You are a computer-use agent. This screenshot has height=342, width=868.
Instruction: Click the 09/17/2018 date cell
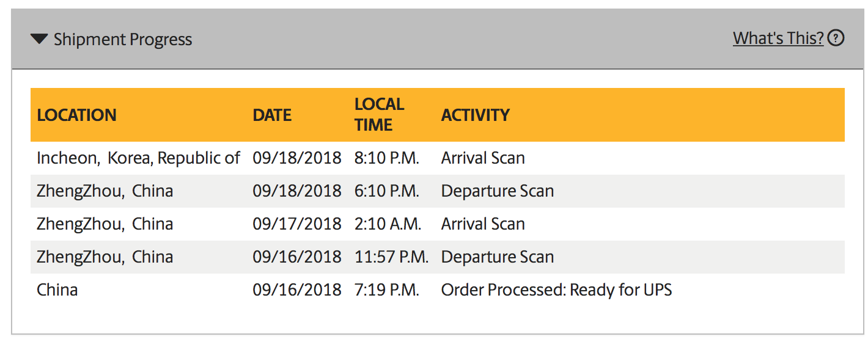[x=296, y=224]
